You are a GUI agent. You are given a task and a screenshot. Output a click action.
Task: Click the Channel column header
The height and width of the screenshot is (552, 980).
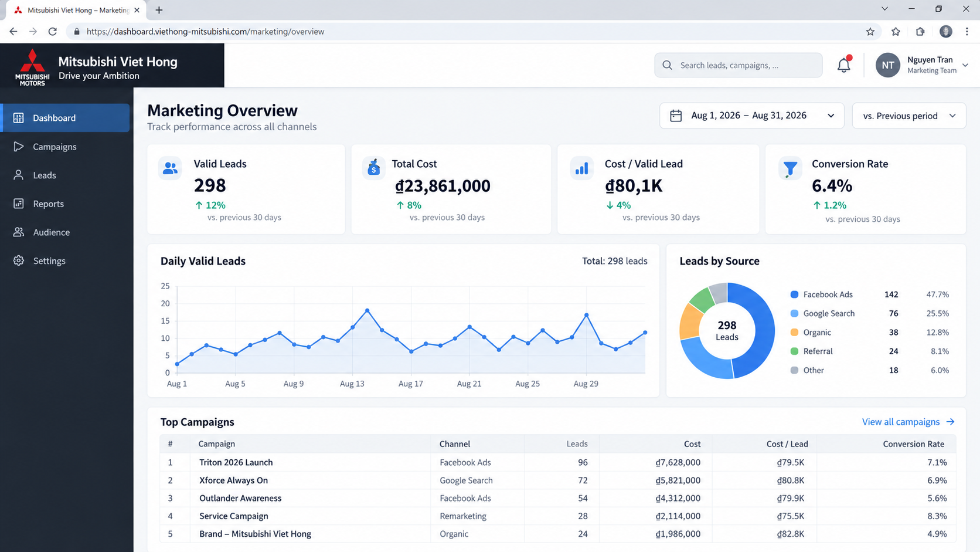(455, 444)
